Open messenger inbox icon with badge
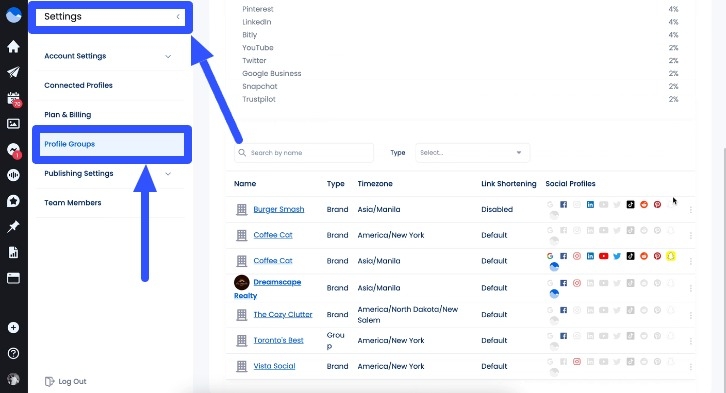Image resolution: width=726 pixels, height=393 pixels. 13,150
